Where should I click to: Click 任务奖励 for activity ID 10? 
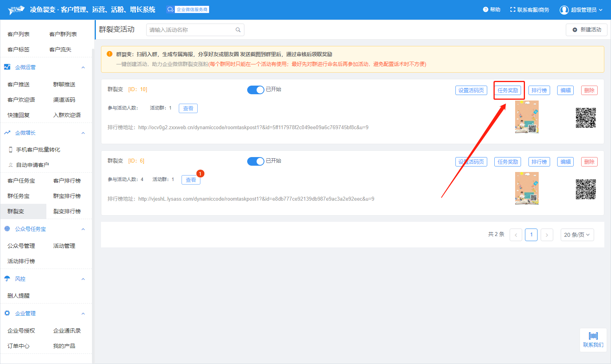508,90
